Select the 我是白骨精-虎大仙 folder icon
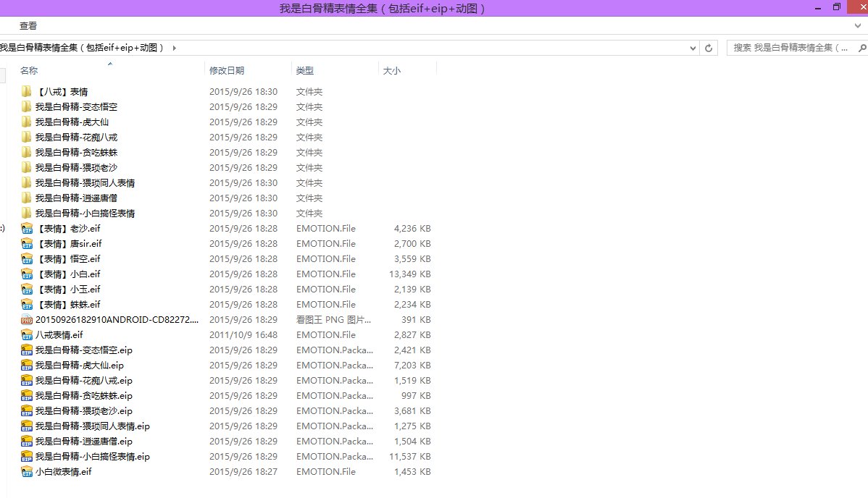868x498 pixels. 27,122
